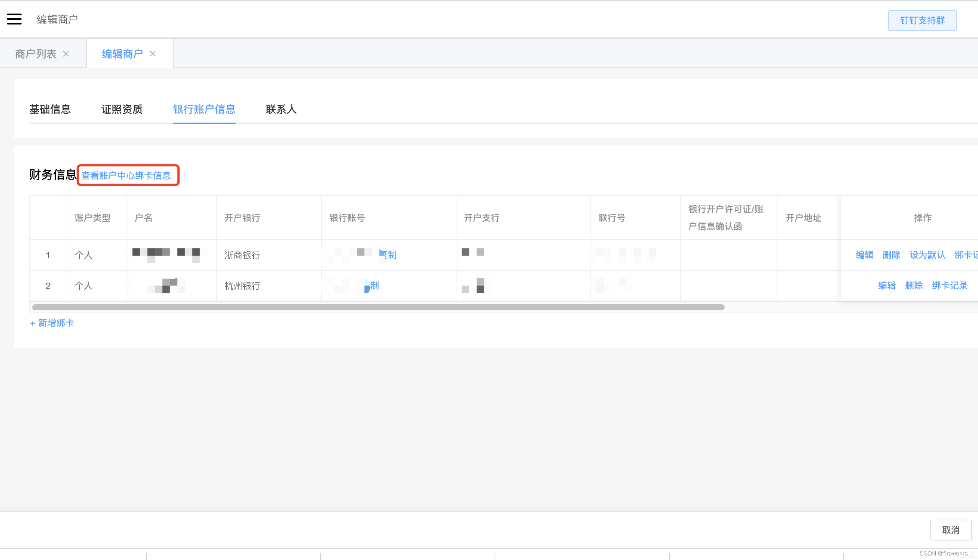The image size is (978, 560).
Task: Open 绑卡记录 for the 杭州银行 row
Action: tap(950, 286)
